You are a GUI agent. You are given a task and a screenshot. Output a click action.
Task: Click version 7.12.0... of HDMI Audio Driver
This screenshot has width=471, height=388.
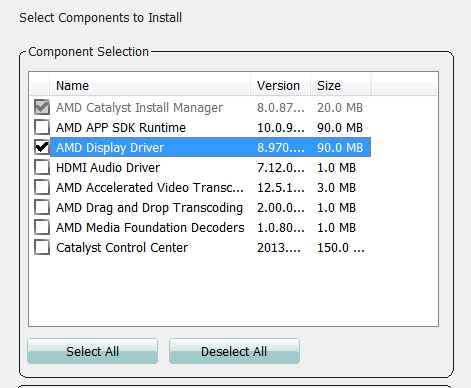click(281, 168)
